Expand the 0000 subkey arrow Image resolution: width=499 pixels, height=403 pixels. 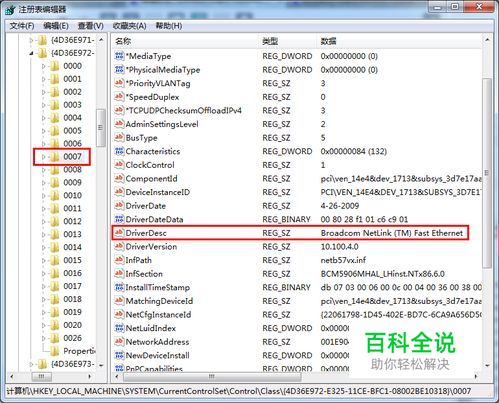tap(44, 66)
